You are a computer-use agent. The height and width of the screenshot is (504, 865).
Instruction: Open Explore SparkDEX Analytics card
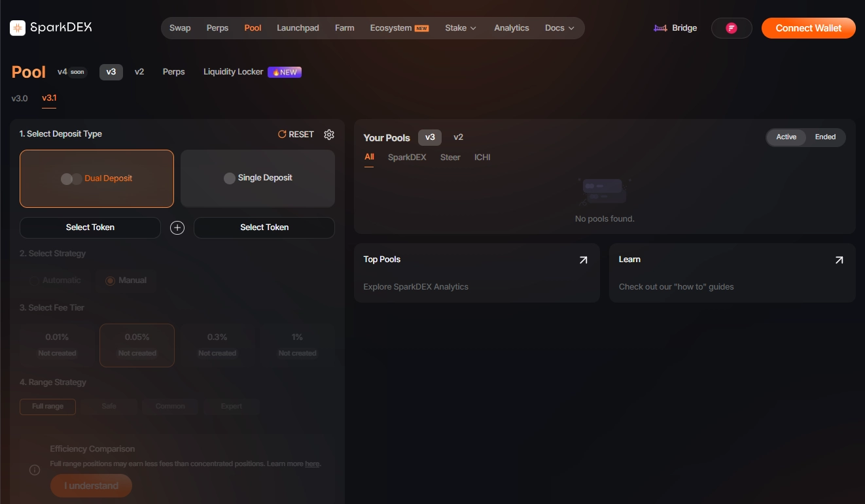pyautogui.click(x=476, y=273)
